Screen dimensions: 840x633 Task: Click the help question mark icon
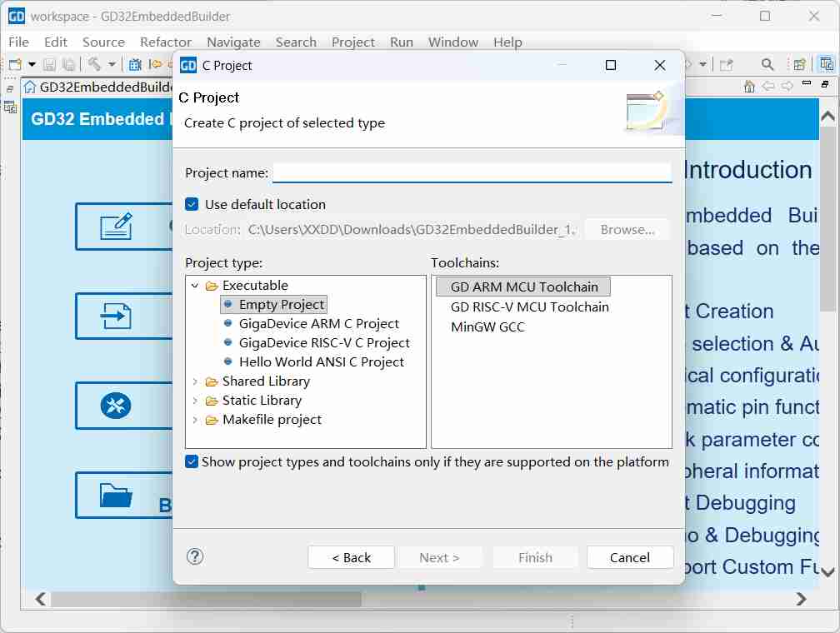[x=195, y=557]
